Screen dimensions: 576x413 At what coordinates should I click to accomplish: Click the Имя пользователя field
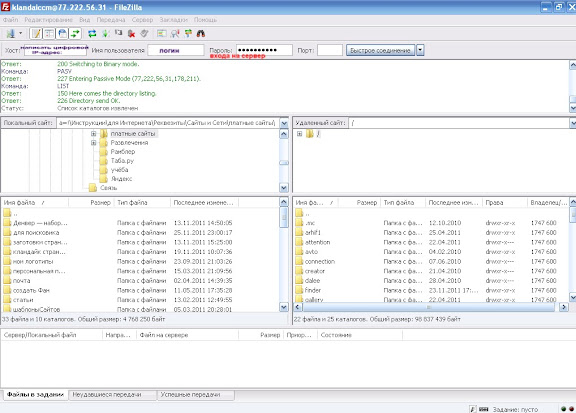(176, 50)
